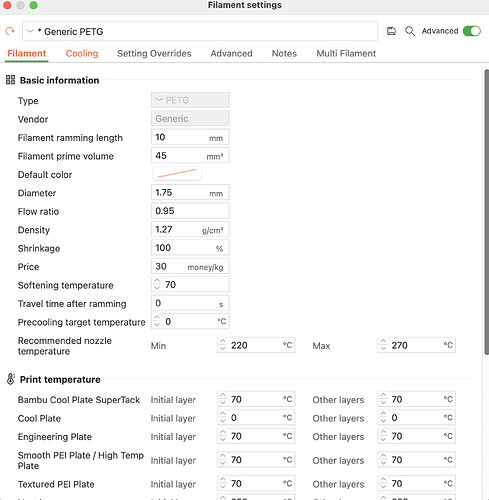
Task: Click the reset preset icon
Action: (10, 31)
